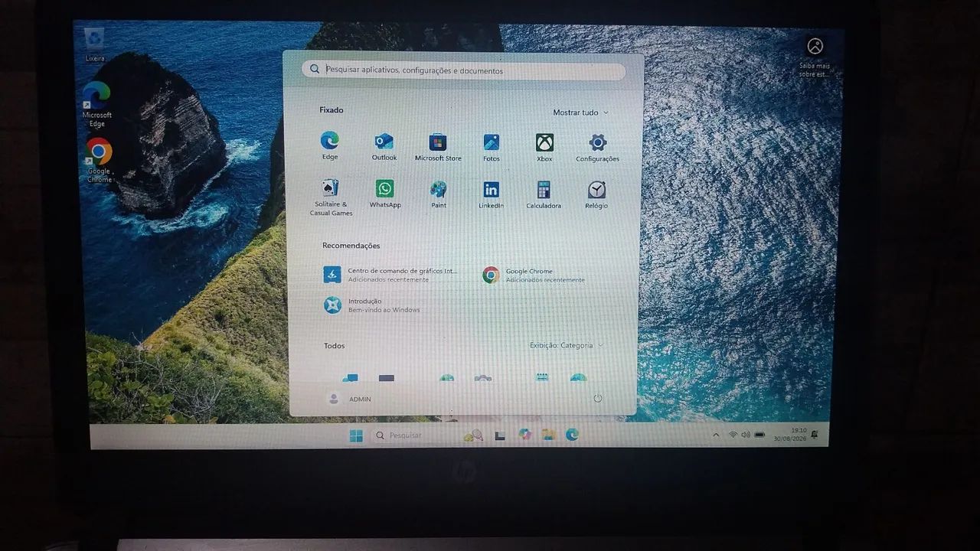Open the ADMIN user account menu
The width and height of the screenshot is (980, 551).
tap(349, 399)
